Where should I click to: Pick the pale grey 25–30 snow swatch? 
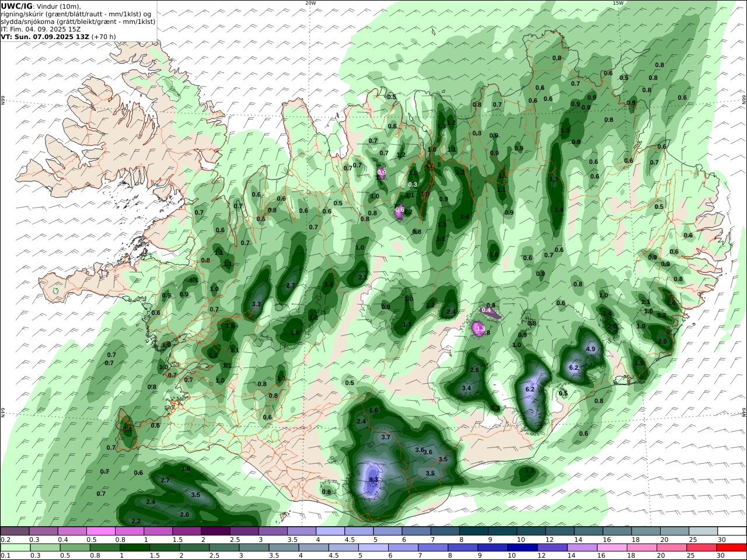point(703,531)
